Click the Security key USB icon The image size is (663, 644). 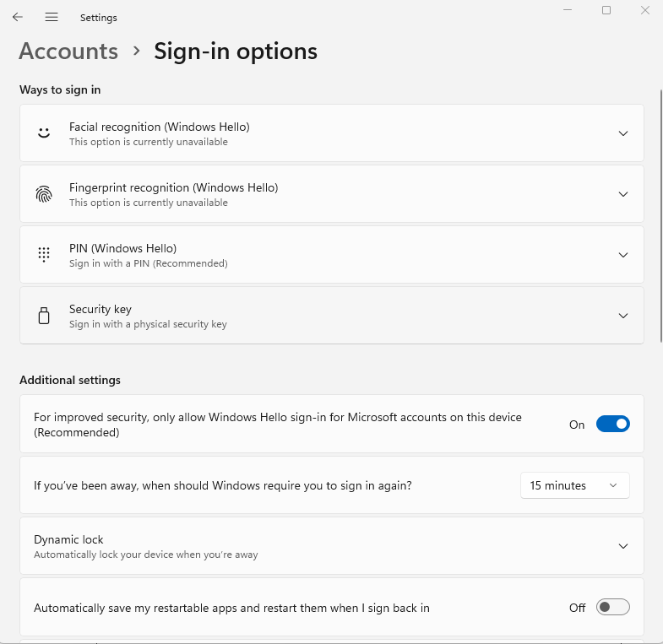[44, 316]
